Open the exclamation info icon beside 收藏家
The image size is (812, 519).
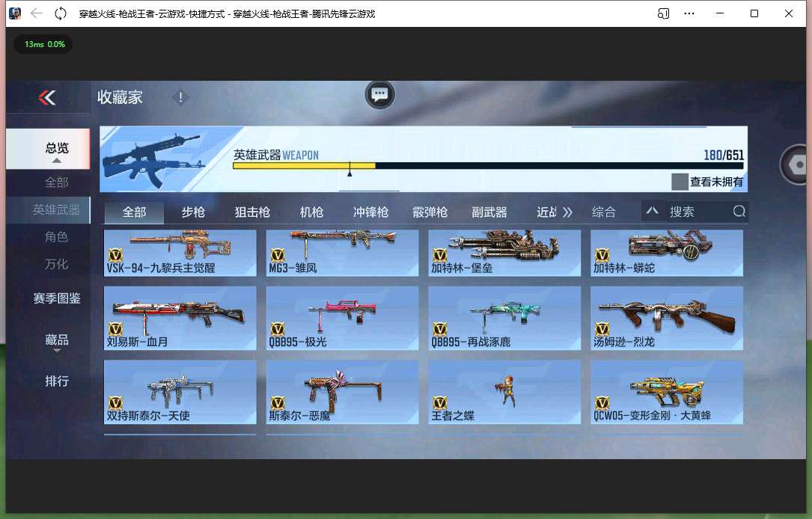[180, 97]
